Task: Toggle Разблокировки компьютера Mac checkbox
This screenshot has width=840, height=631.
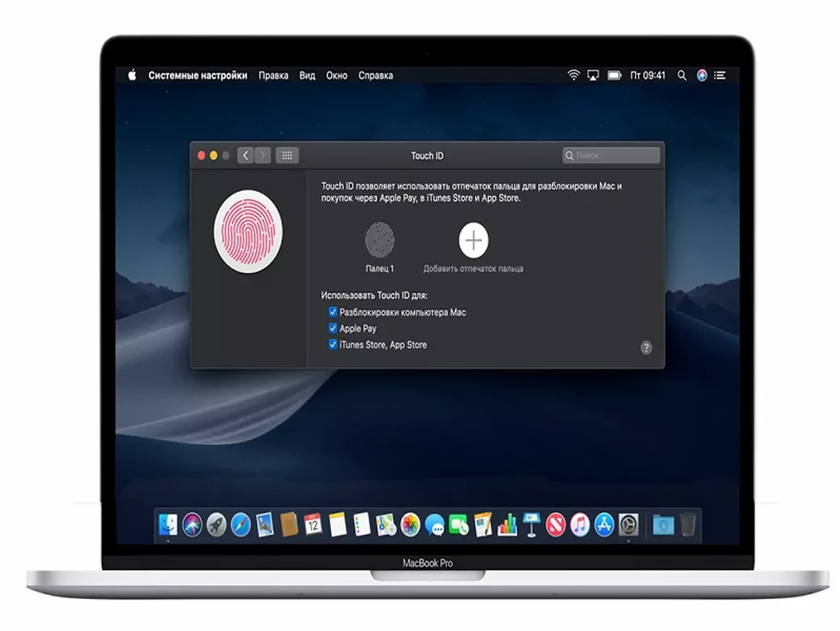Action: pyautogui.click(x=333, y=311)
